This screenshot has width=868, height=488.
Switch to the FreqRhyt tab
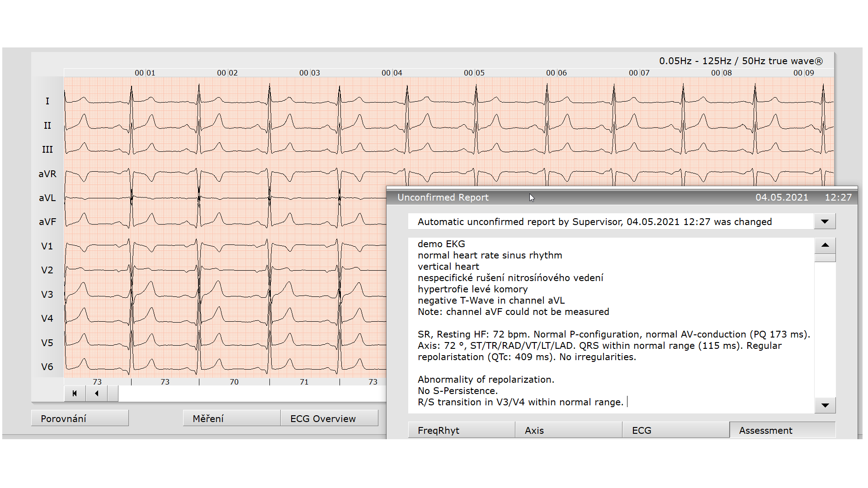tap(461, 430)
